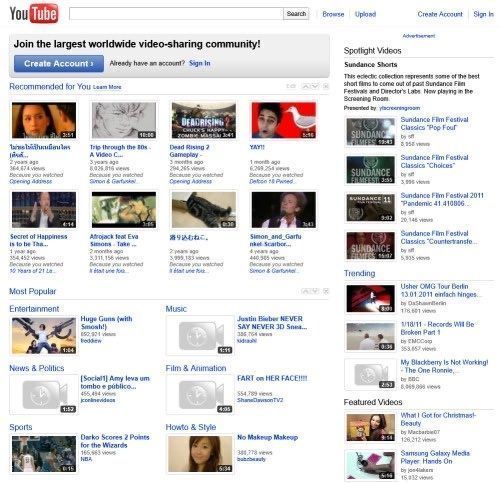The width and height of the screenshot is (500, 483).
Task: Click the 'ShaneDawsonTV2' channel link
Action: (260, 400)
